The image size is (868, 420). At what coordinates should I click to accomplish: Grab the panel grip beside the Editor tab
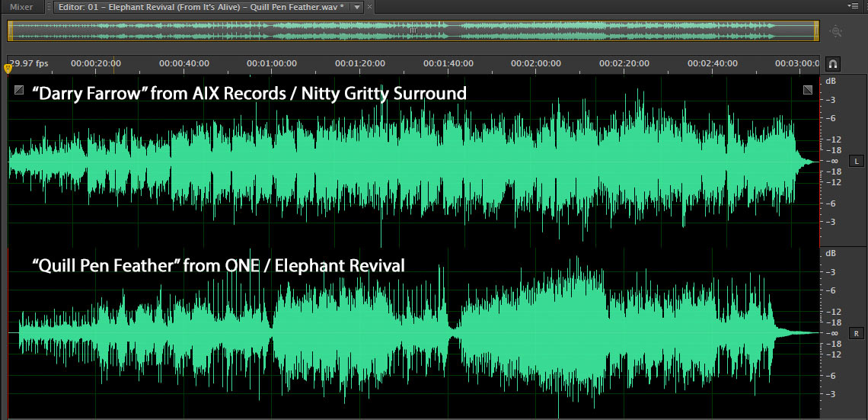tap(49, 7)
